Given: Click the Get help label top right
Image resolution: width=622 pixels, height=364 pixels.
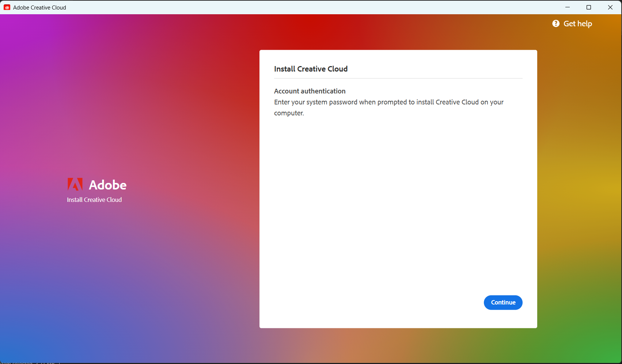Looking at the screenshot, I should click(578, 23).
